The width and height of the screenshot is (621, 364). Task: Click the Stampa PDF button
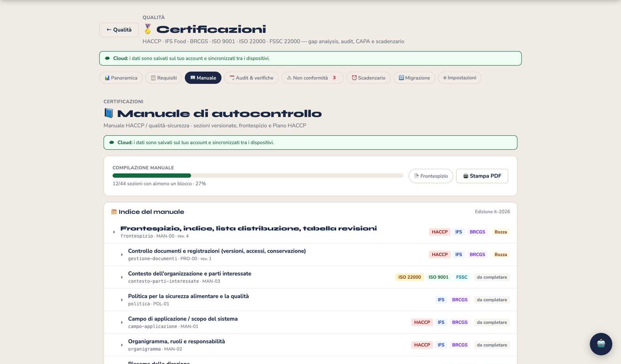[x=482, y=176]
